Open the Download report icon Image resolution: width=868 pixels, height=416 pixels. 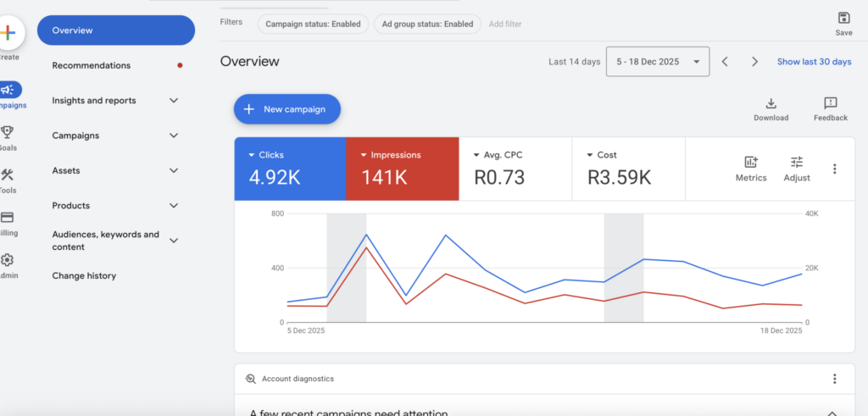point(771,103)
